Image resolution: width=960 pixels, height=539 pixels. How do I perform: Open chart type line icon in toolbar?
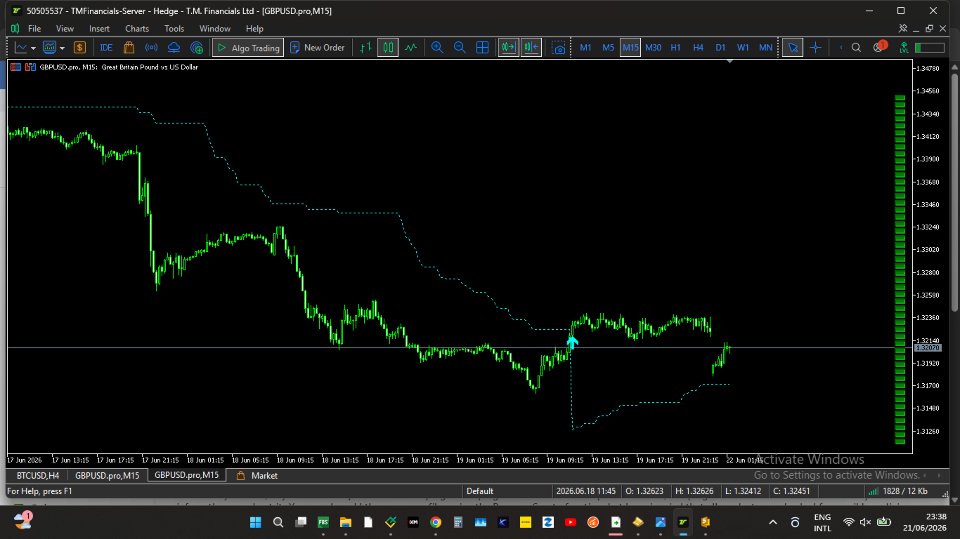pyautogui.click(x=21, y=47)
